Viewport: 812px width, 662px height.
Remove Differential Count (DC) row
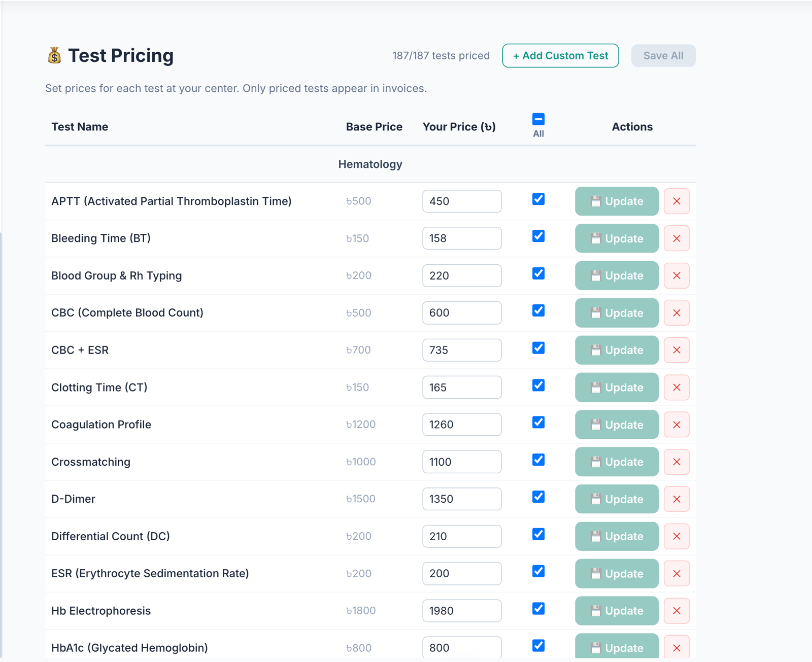(x=676, y=536)
